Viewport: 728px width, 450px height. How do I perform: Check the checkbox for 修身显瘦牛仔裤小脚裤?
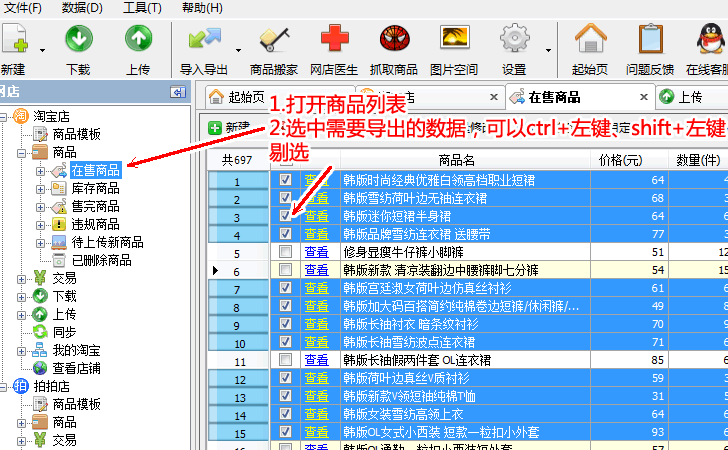point(285,251)
